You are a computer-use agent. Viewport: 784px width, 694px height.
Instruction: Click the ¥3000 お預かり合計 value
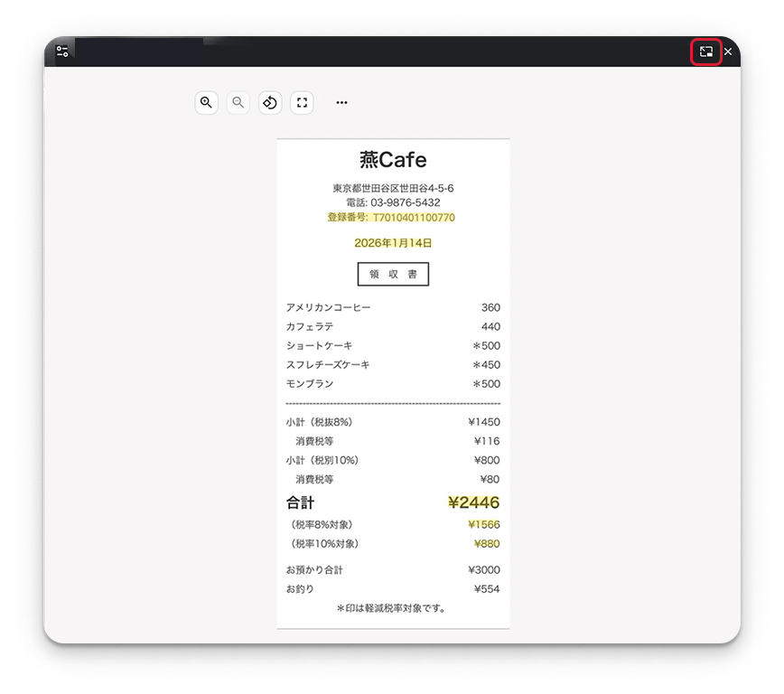pos(483,569)
